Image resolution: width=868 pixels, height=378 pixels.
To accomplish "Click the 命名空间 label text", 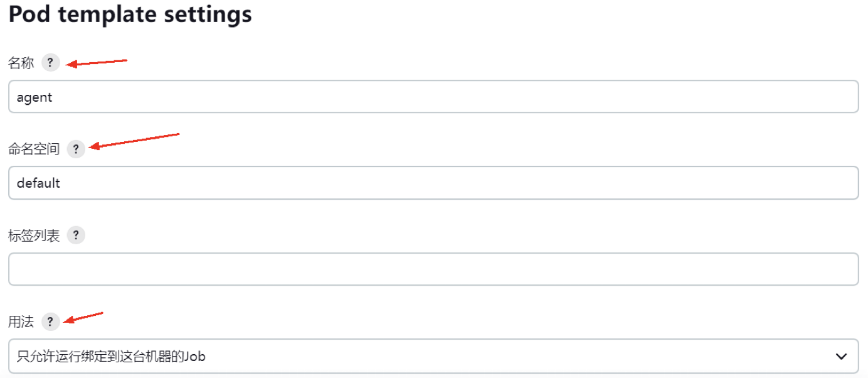I will tap(34, 149).
